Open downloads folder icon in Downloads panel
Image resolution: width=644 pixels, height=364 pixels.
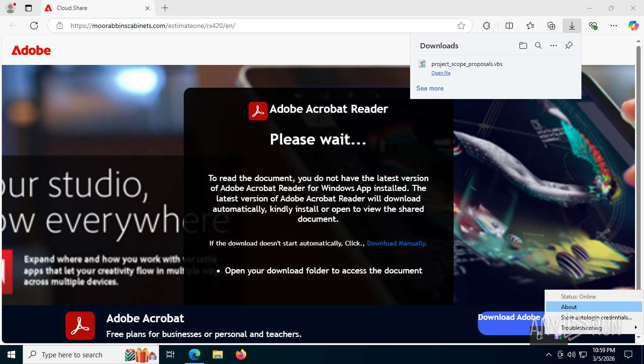tap(523, 45)
